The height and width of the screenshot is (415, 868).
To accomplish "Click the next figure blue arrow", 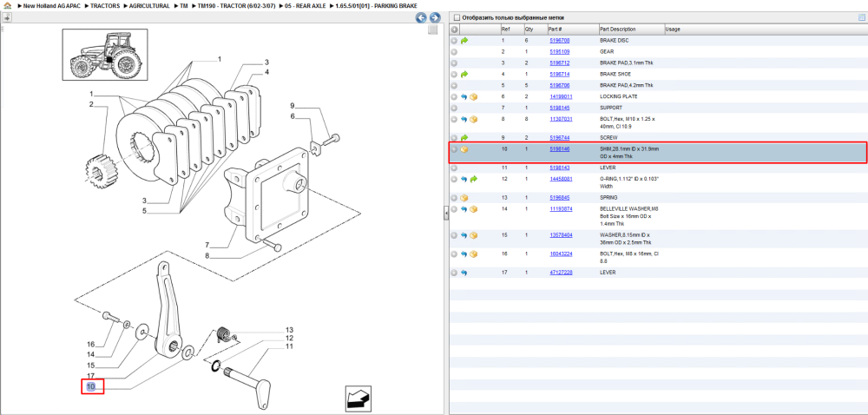I will 435,17.
